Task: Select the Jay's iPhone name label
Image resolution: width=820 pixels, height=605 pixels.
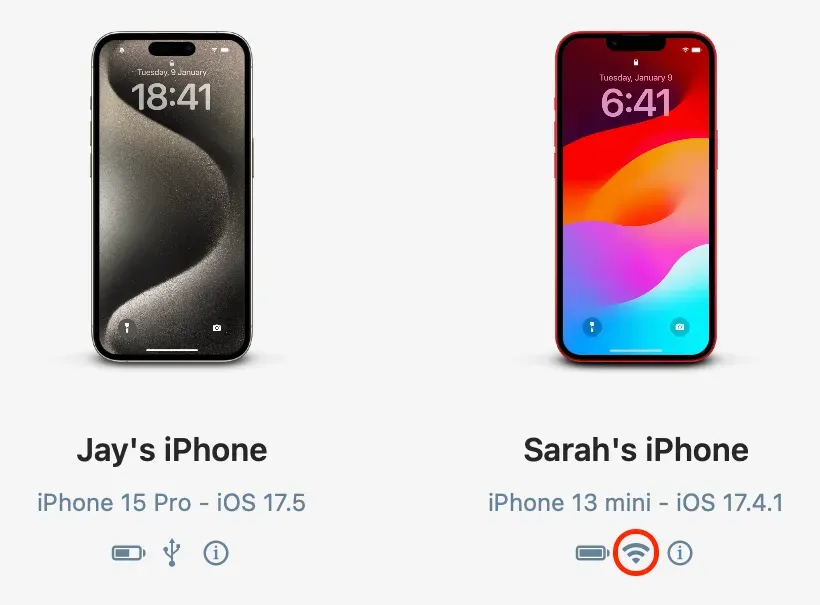Action: (x=172, y=450)
